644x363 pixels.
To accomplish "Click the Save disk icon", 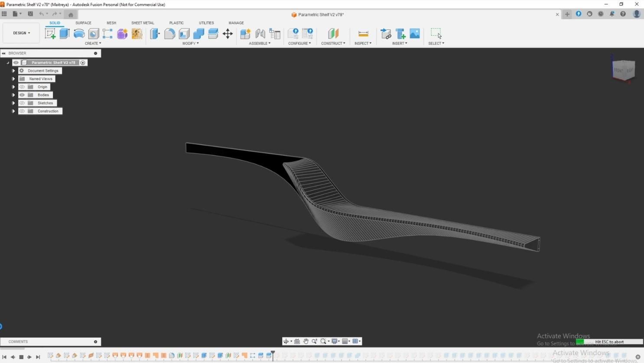I will [x=30, y=14].
